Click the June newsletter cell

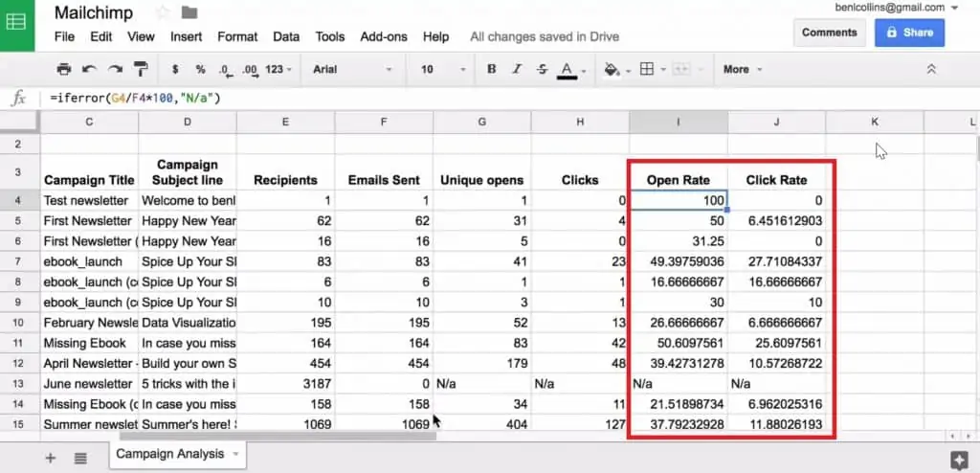click(89, 384)
